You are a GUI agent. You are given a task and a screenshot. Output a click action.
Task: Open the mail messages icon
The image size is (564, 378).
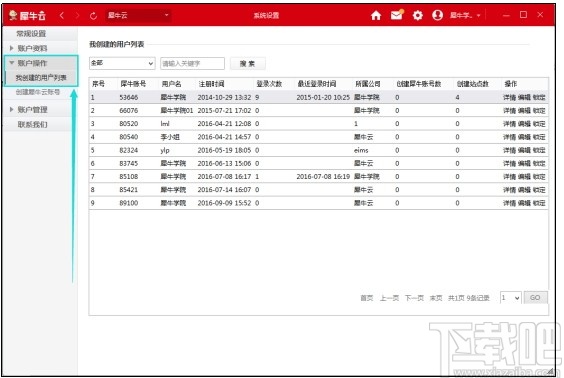[397, 15]
